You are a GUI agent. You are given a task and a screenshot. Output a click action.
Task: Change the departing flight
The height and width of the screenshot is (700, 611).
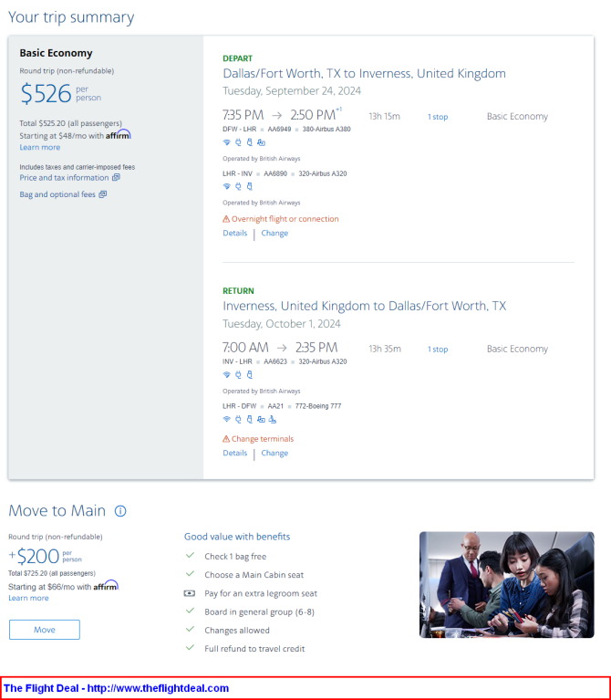point(274,233)
